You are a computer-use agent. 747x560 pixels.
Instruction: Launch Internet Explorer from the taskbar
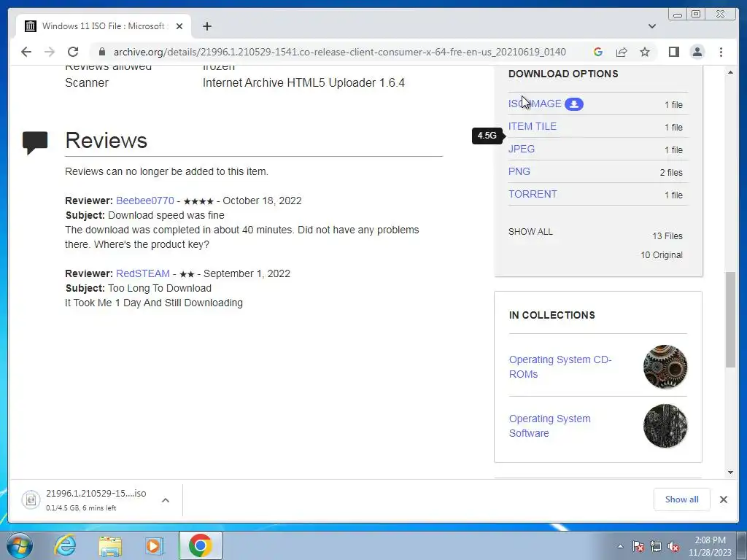[64, 545]
